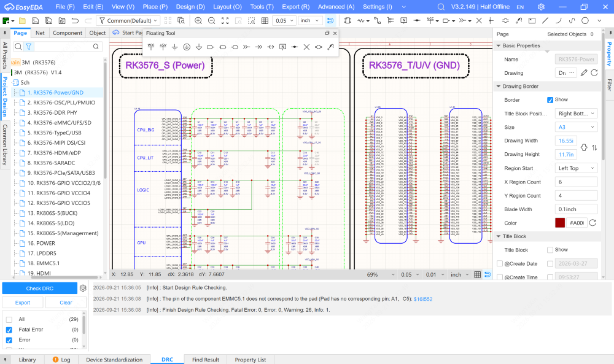Collapse the Basic Properties section
Screen dimensions: 614x364
[499, 46]
